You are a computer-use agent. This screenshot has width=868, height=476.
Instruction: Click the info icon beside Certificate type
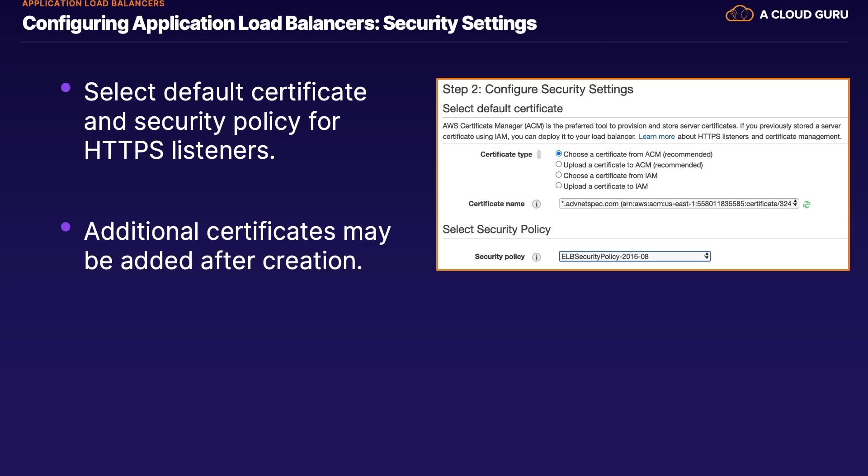(x=539, y=155)
